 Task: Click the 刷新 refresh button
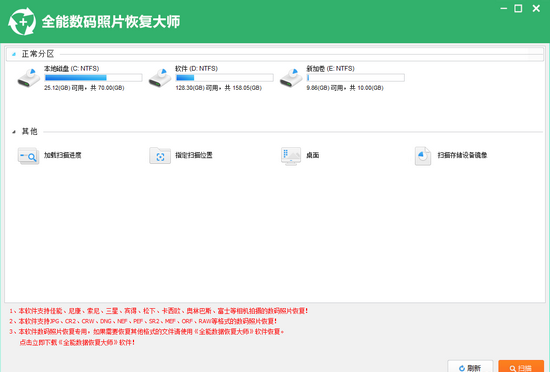click(470, 367)
